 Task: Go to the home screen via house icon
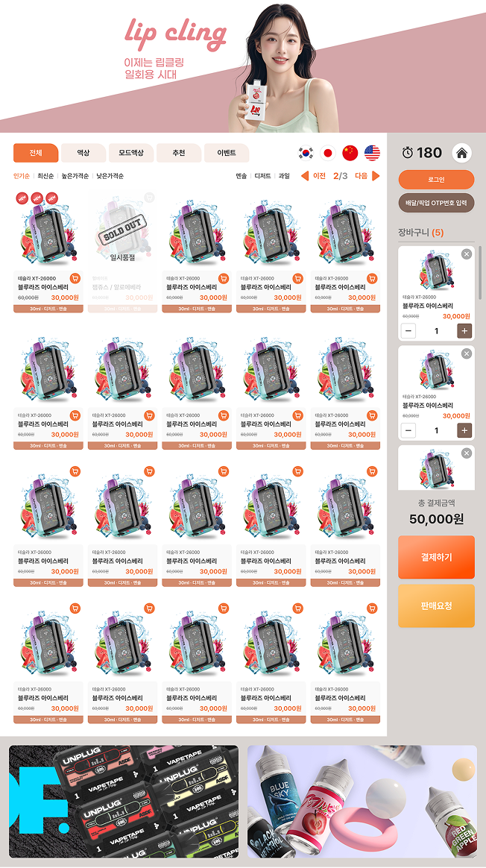[x=461, y=153]
